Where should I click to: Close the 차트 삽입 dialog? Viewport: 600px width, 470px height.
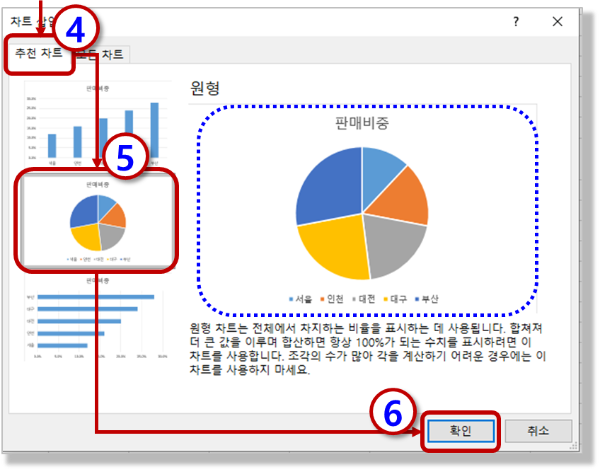558,21
